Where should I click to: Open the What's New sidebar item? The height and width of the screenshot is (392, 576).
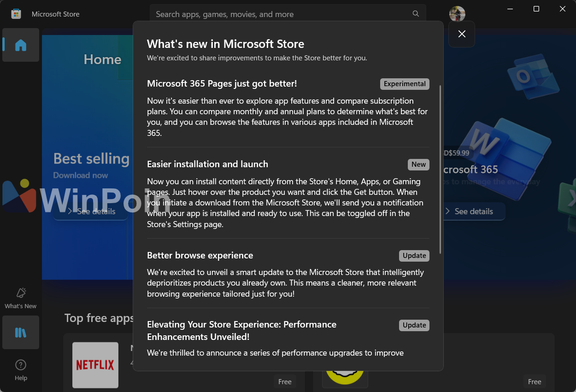[21, 298]
